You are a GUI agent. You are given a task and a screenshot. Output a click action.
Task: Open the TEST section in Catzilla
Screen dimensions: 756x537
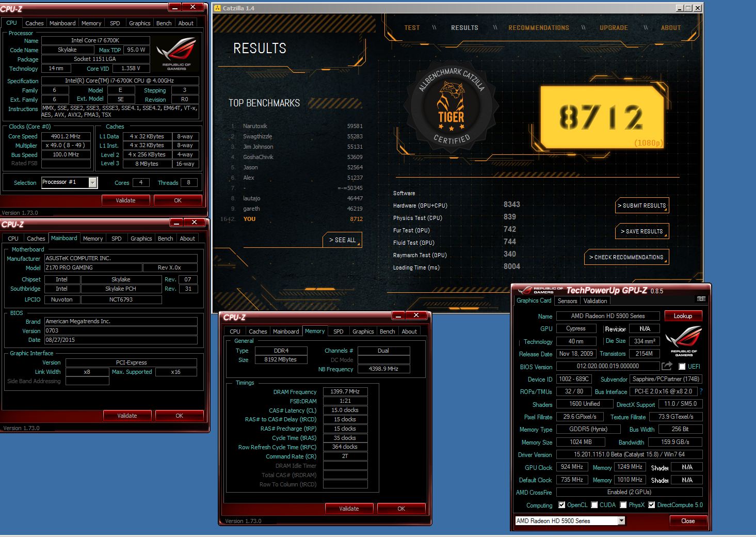point(412,28)
